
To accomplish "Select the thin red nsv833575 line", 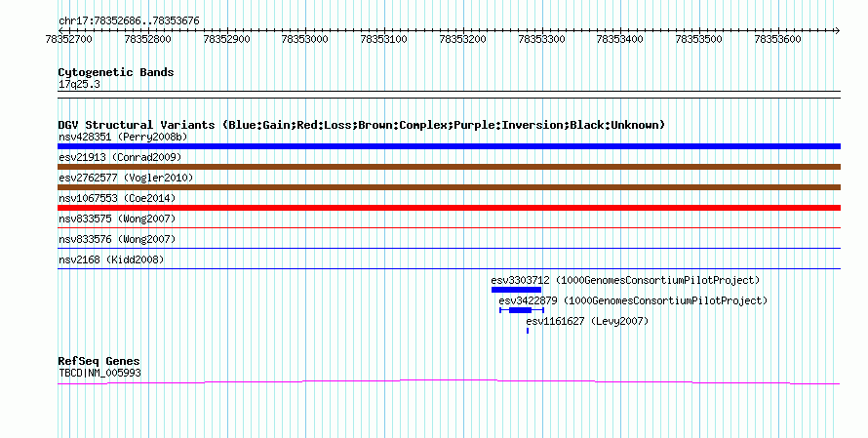I will (x=449, y=227).
